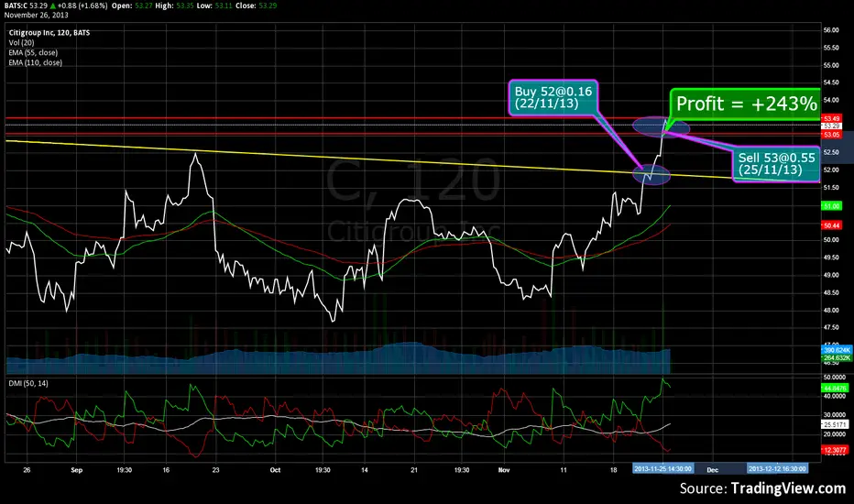
Task: Click the Dec label on time axis
Action: click(712, 470)
